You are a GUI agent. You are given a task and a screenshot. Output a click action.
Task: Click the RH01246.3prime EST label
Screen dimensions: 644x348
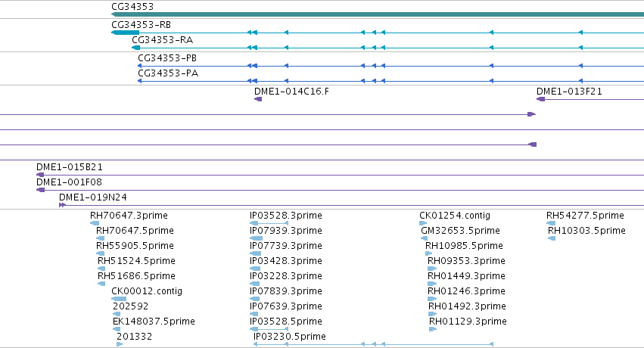click(467, 291)
